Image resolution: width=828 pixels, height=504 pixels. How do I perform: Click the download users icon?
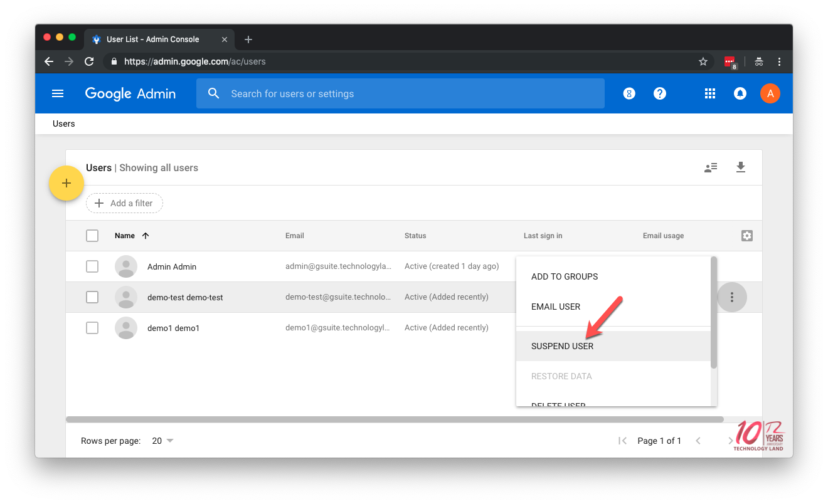(741, 167)
